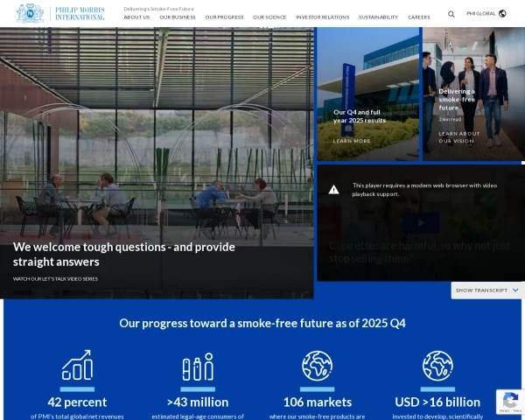Click Philip Morris International wordmark
The height and width of the screenshot is (420, 525).
(x=80, y=13)
